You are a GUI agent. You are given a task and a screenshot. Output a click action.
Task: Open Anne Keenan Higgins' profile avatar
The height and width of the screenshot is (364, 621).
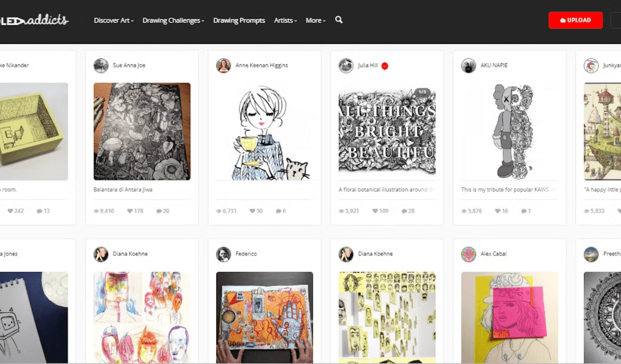(223, 65)
